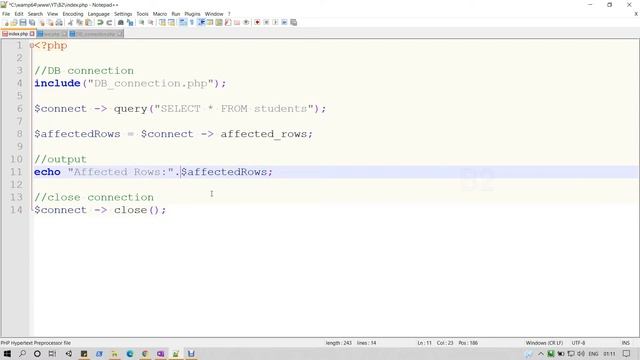Collapse the <?php fold marker on line 1
The height and width of the screenshot is (360, 640).
31,46
